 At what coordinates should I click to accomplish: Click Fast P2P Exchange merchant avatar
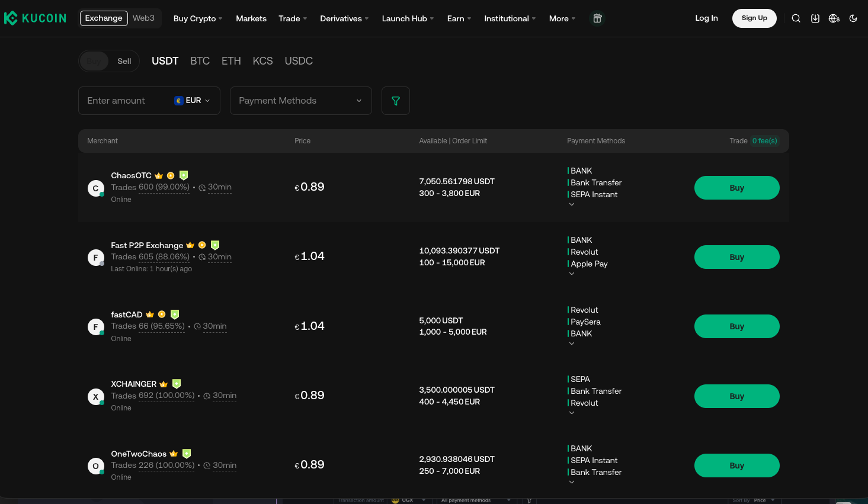click(x=96, y=258)
